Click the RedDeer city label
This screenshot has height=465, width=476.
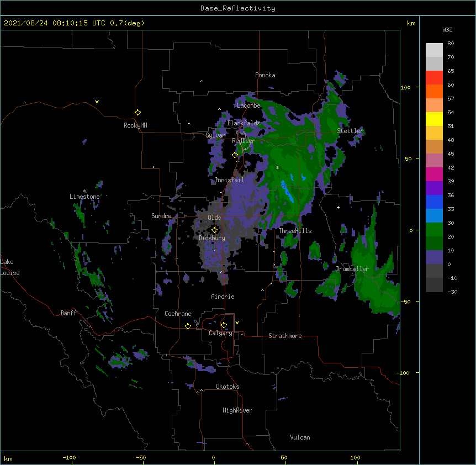pyautogui.click(x=244, y=141)
